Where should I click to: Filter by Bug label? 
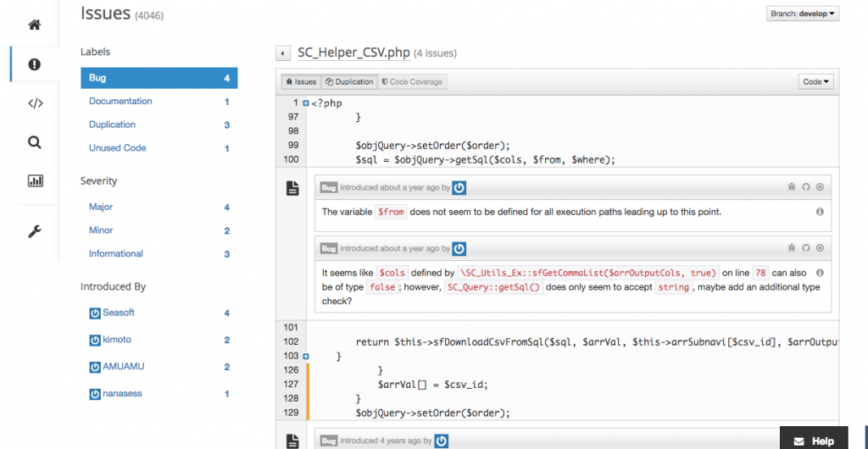[159, 78]
